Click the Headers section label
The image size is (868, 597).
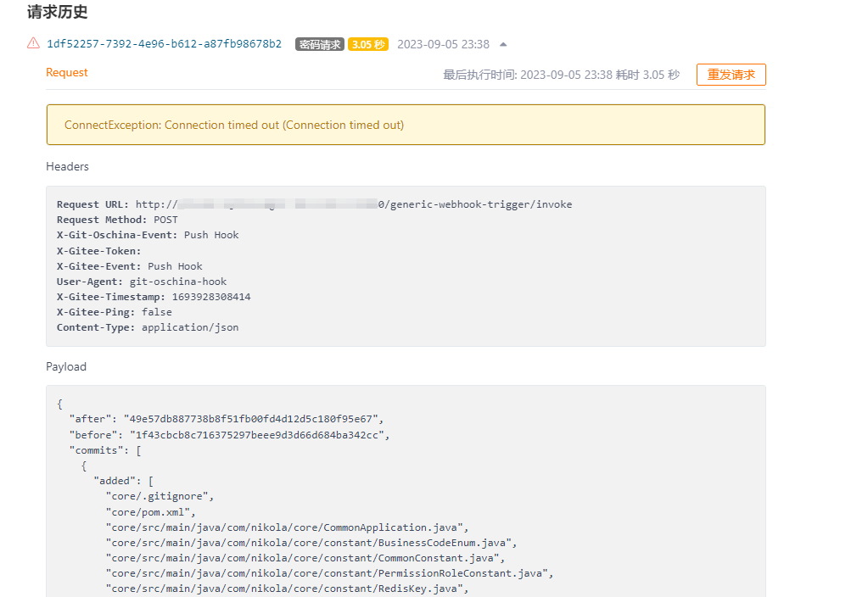67,166
